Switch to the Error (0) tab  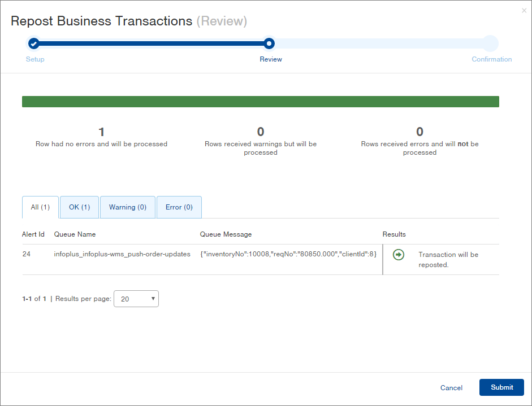coord(179,207)
